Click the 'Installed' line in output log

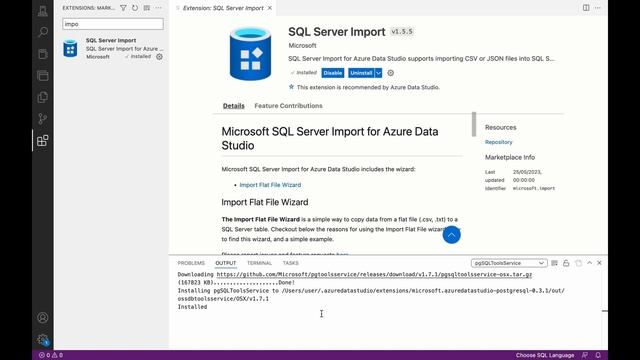192,307
